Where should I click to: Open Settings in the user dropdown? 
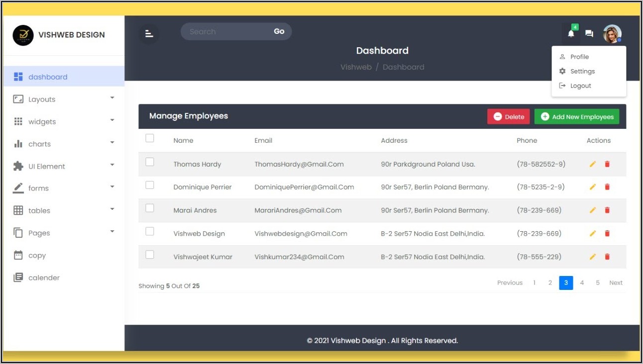(582, 72)
